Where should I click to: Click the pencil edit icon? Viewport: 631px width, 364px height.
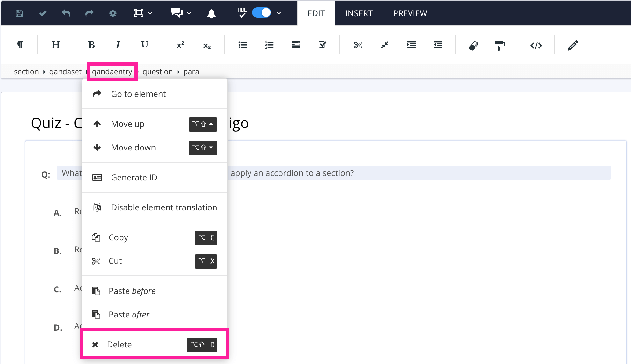click(x=573, y=46)
